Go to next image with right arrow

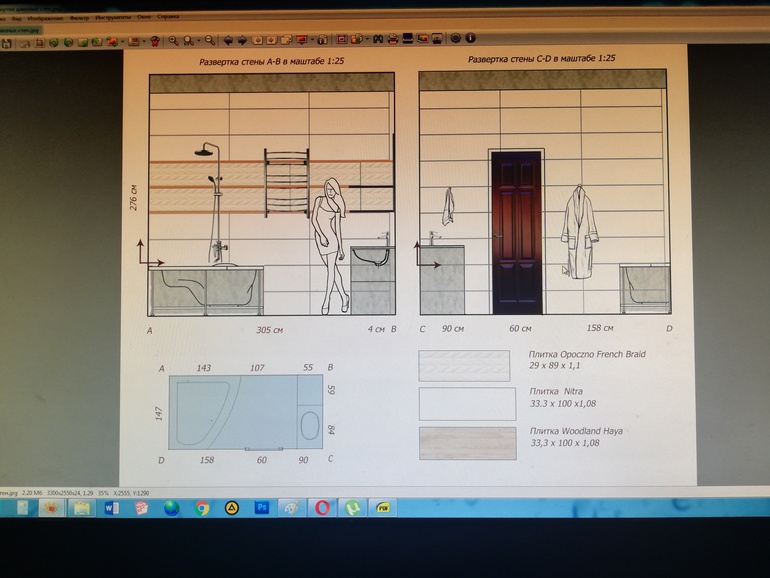242,40
